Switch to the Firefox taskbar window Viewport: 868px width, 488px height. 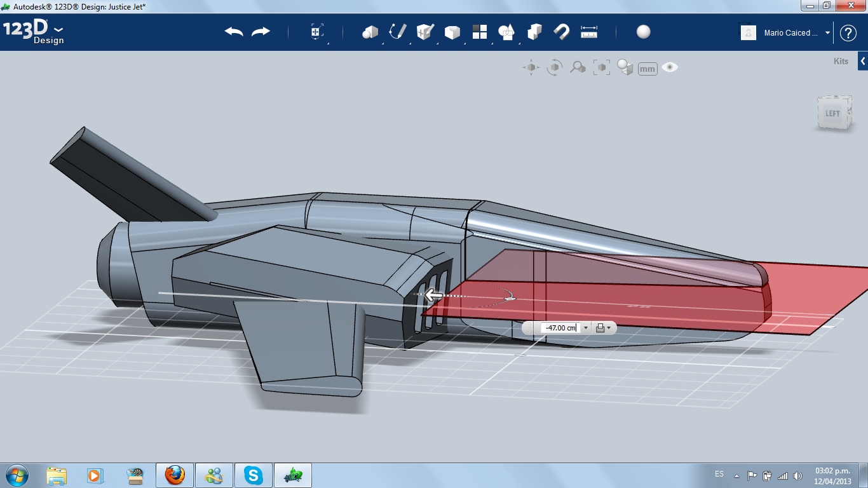pos(175,475)
